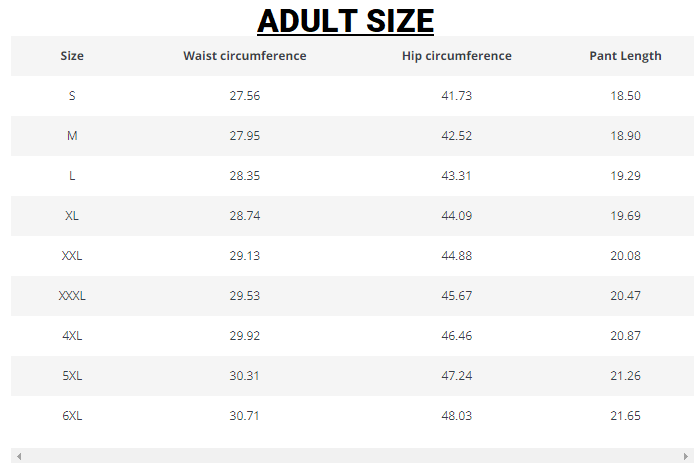Select waist value 29.13 cell
699x463 pixels.
point(245,256)
